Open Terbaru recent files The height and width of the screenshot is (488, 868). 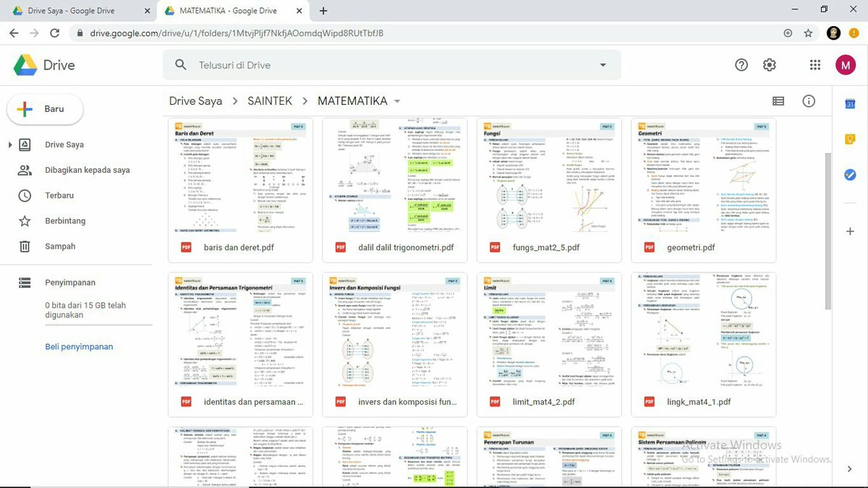pyautogui.click(x=59, y=195)
